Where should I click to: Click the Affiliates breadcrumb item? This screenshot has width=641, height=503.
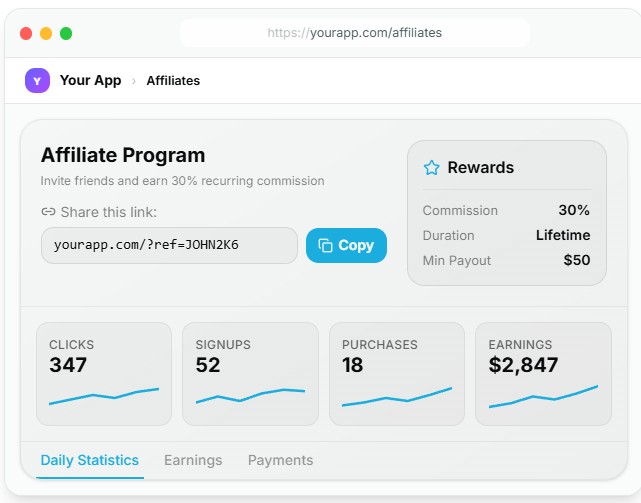coord(173,81)
